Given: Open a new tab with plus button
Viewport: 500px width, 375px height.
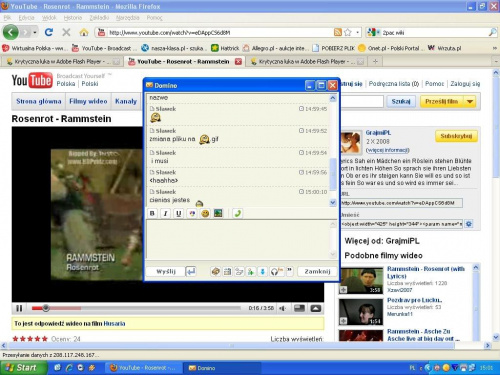Looking at the screenshot, I should tap(375, 61).
